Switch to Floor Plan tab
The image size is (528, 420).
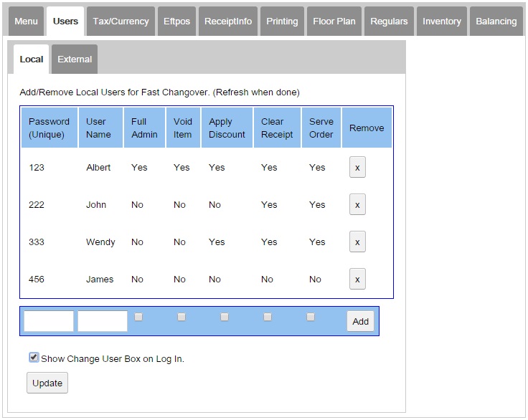[334, 22]
